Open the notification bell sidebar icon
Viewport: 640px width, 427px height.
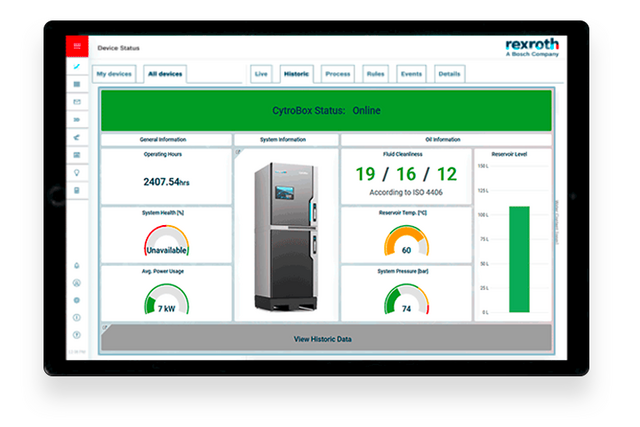coord(77,266)
